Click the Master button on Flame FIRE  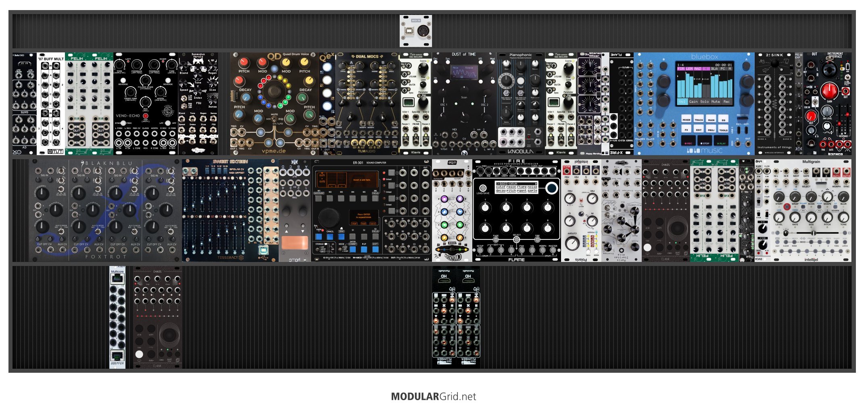pos(553,250)
